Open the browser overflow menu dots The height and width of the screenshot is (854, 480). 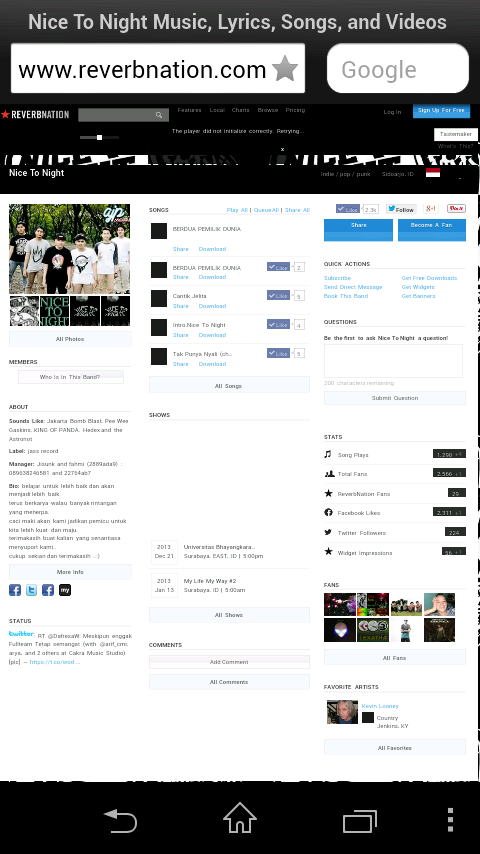coord(450,820)
